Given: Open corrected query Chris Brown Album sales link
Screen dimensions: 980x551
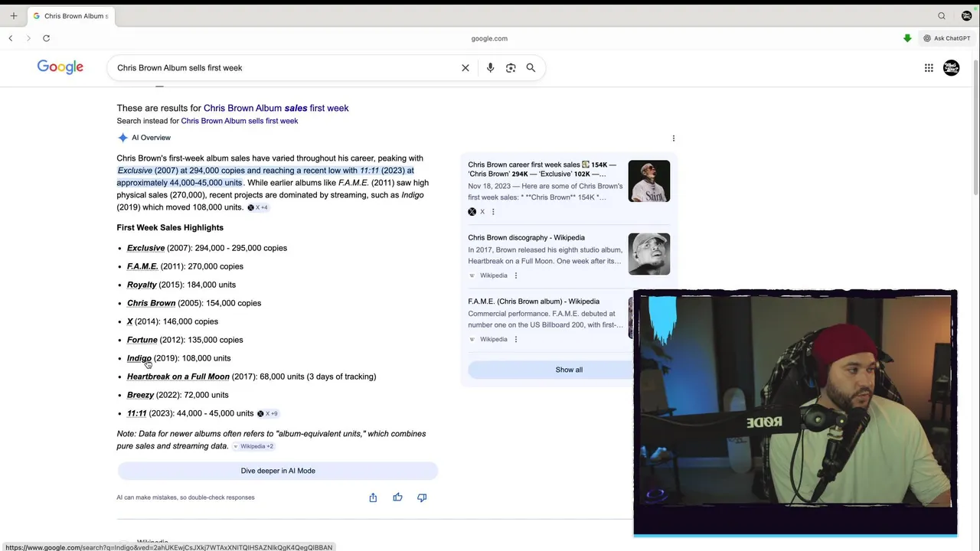Looking at the screenshot, I should point(276,109).
